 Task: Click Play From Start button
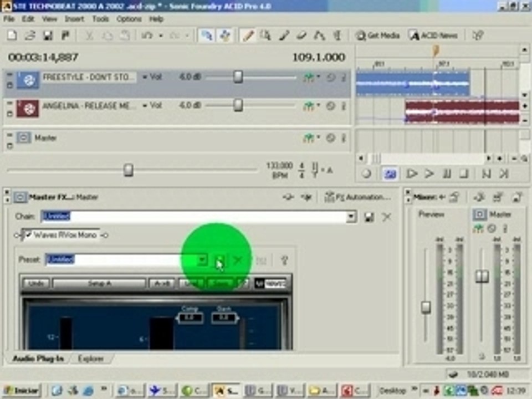point(412,173)
